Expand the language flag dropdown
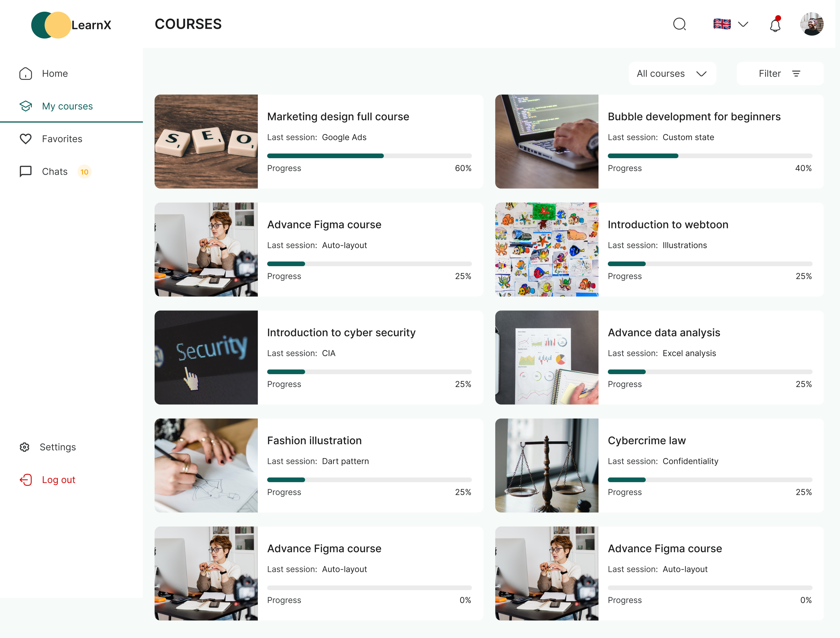The image size is (840, 638). point(731,24)
